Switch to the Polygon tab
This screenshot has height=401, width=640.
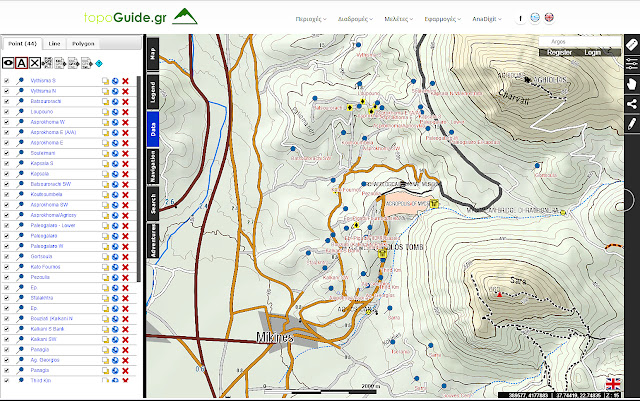click(x=83, y=44)
